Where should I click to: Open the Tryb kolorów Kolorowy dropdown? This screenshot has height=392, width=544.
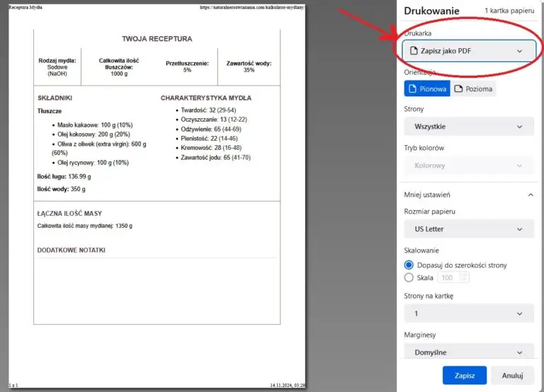pos(469,166)
